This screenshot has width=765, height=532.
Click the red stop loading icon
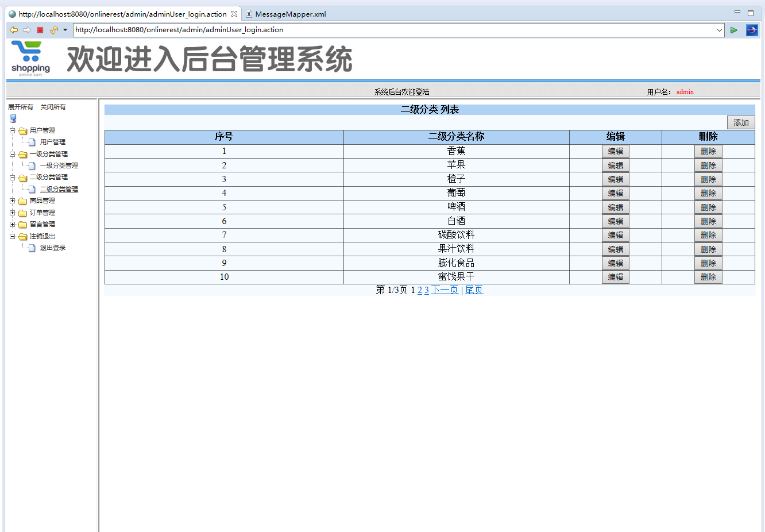point(39,29)
